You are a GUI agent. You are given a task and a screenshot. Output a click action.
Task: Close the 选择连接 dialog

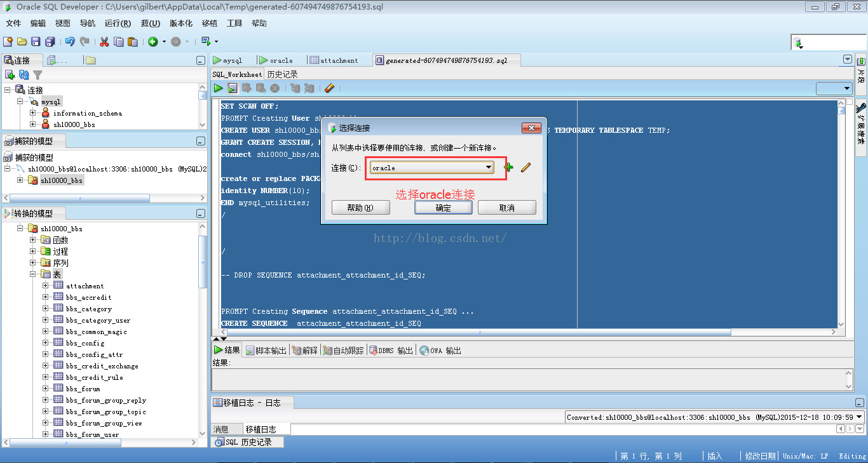point(531,128)
